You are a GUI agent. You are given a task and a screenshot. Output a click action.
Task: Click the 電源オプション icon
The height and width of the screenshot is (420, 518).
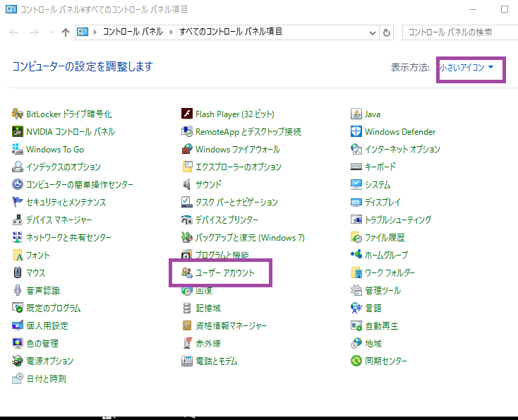pos(17,361)
